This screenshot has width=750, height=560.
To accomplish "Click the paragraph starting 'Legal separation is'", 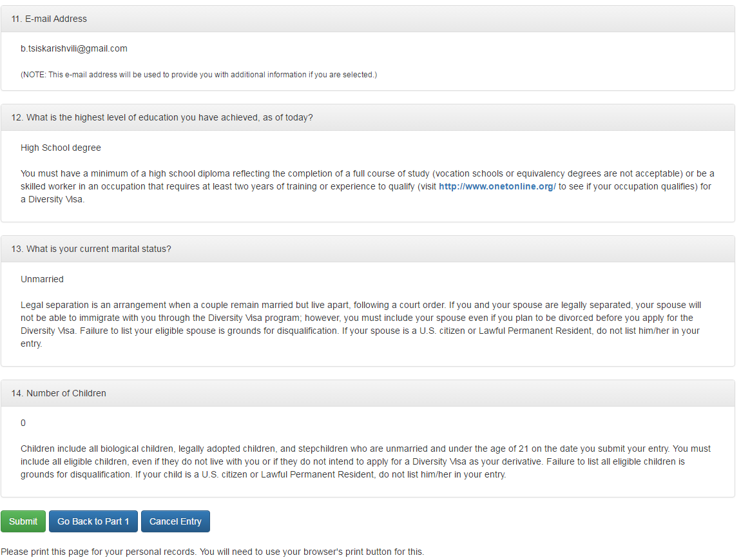I will 361,324.
